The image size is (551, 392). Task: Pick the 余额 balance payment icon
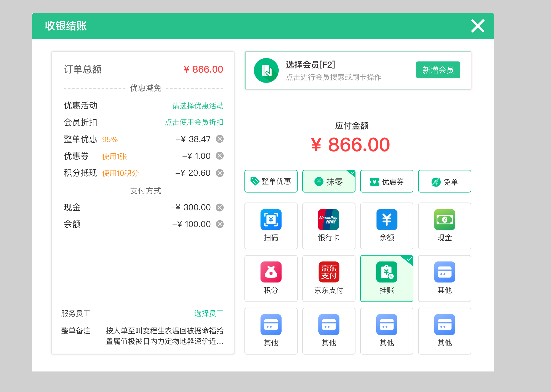(387, 226)
